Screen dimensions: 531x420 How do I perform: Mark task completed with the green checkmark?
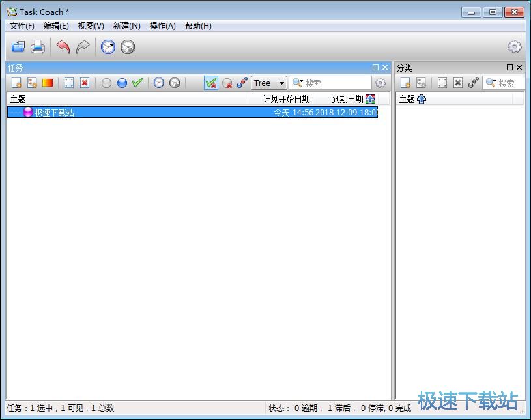point(137,83)
